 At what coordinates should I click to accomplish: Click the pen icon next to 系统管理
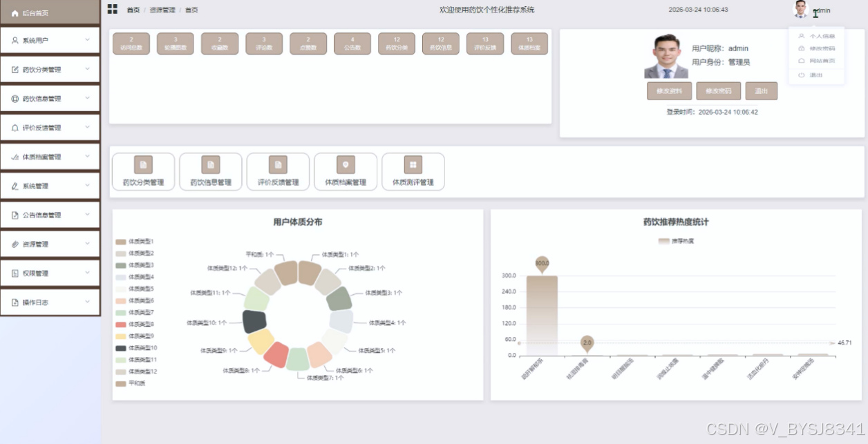tap(15, 186)
